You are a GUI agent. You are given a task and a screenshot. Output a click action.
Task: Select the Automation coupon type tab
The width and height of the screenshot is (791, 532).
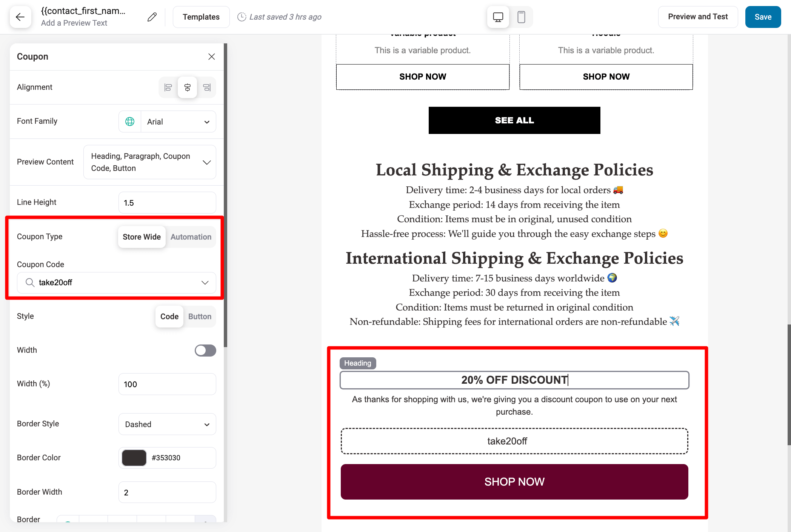click(x=191, y=236)
